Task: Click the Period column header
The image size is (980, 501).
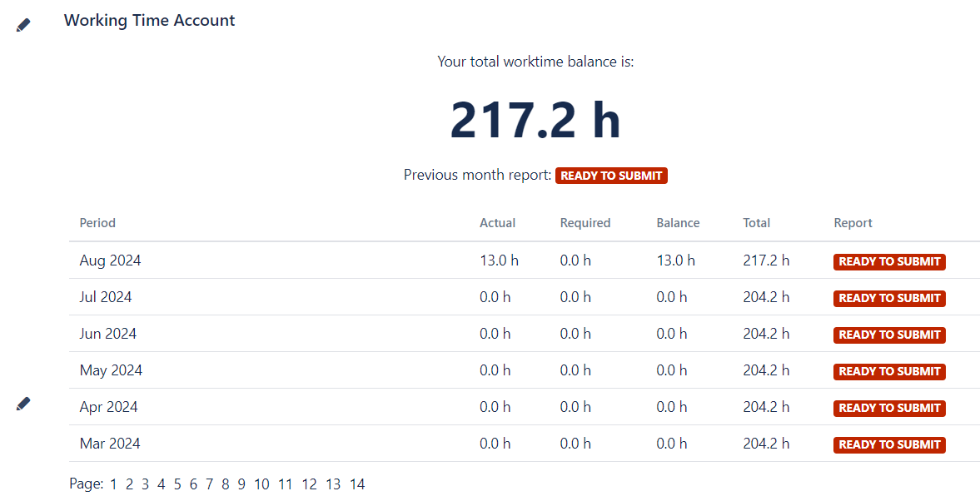Action: [97, 223]
